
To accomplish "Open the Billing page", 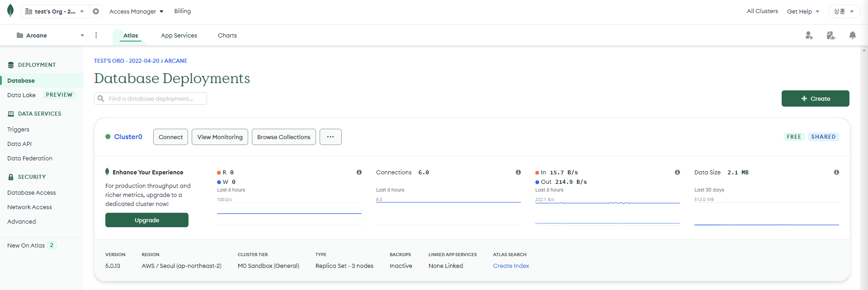I will coord(183,11).
